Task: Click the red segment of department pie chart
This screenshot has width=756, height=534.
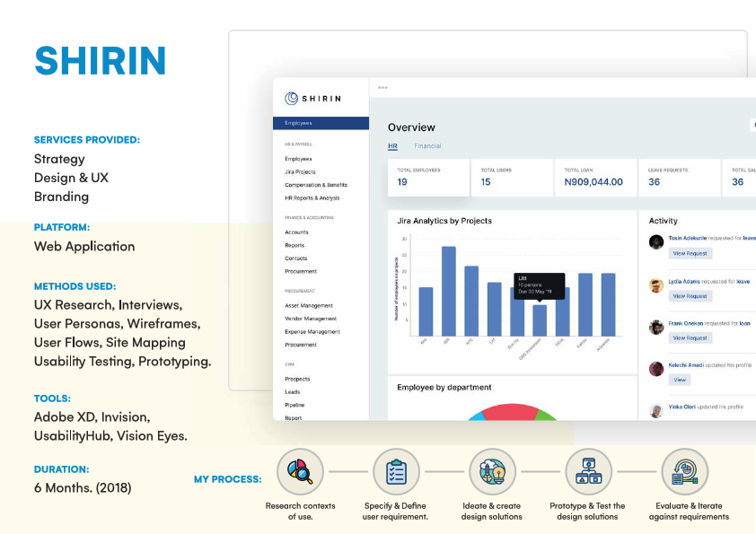Action: point(511,411)
